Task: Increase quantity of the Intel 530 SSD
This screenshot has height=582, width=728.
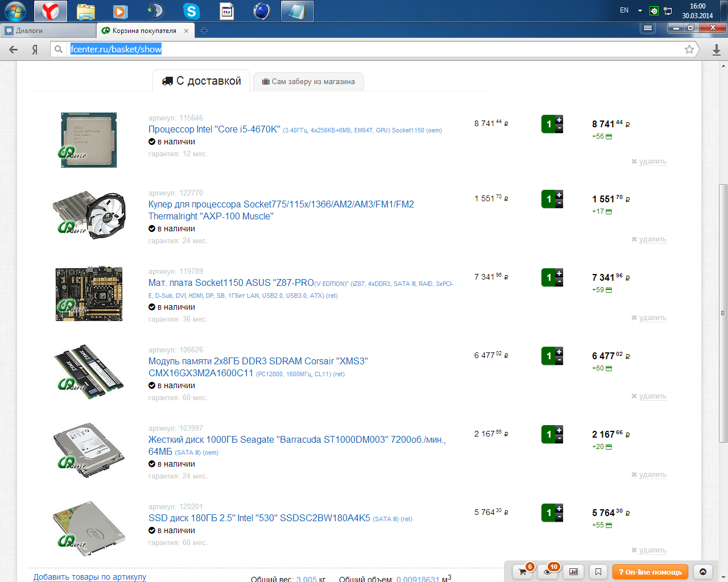Action: click(559, 508)
